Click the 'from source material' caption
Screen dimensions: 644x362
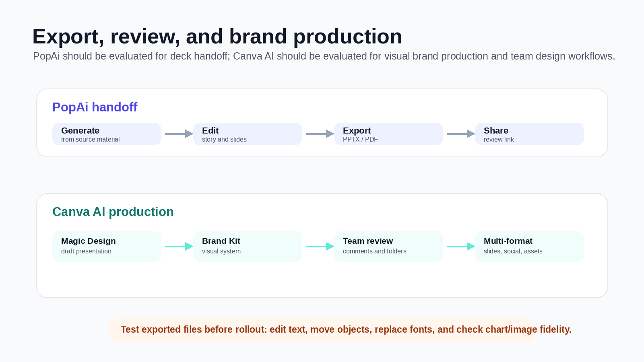(x=90, y=140)
